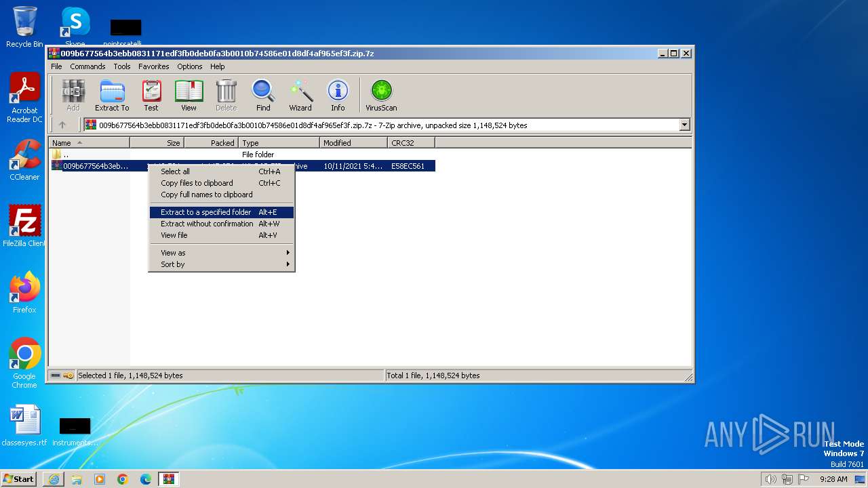Open classesyes.rtf document
Screen dimensions: 868x488
pos(24,426)
